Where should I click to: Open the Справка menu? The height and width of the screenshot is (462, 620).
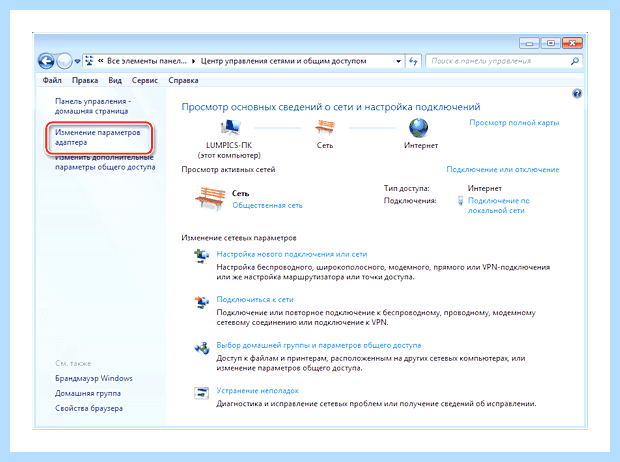[183, 80]
